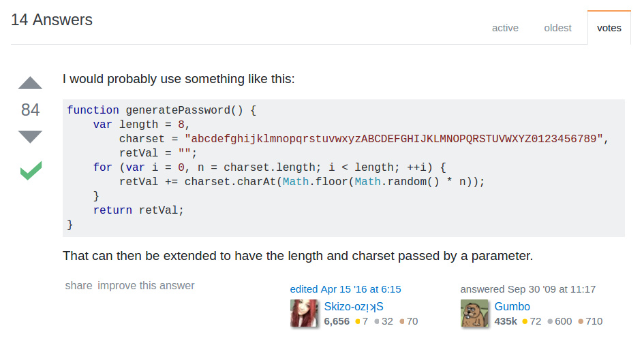Screen dimensions: 644x343
Task: Open the edited Apr 15 '16 revision link
Action: click(x=346, y=289)
